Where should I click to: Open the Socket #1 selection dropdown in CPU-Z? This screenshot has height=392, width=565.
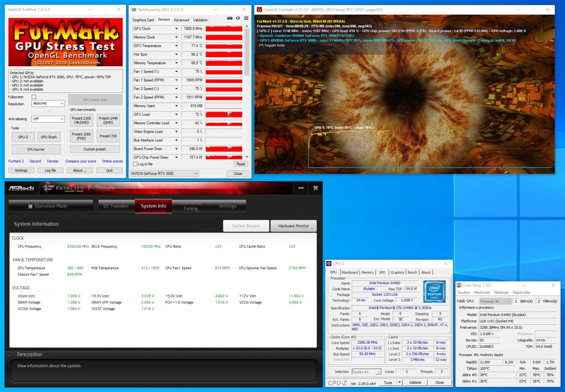click(366, 372)
